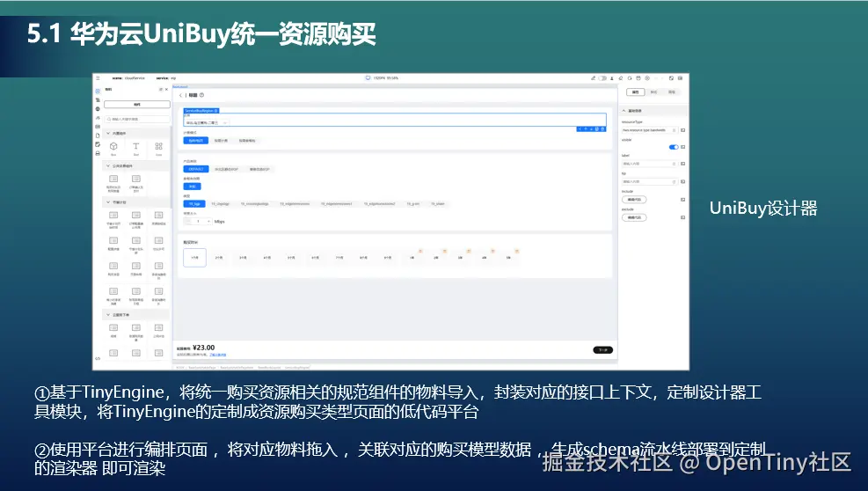This screenshot has width=868, height=491.
Task: Click the bind variable icon beside visible
Action: 682,147
